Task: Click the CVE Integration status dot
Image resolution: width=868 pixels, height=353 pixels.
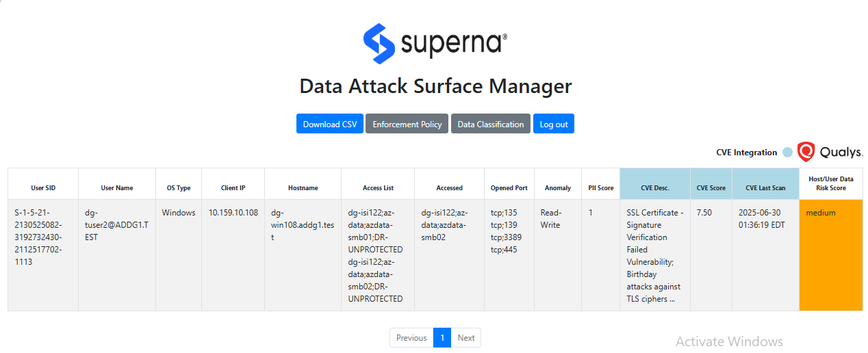Action: (787, 153)
